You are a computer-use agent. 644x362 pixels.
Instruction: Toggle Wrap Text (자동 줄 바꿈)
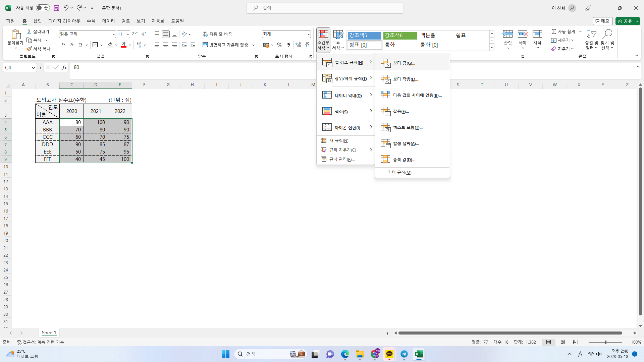click(217, 34)
